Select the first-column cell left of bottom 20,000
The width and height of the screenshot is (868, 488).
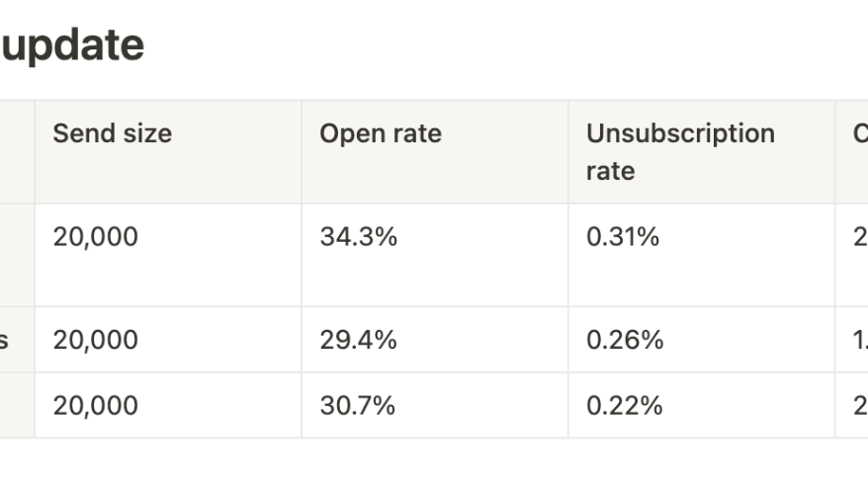tap(16, 405)
